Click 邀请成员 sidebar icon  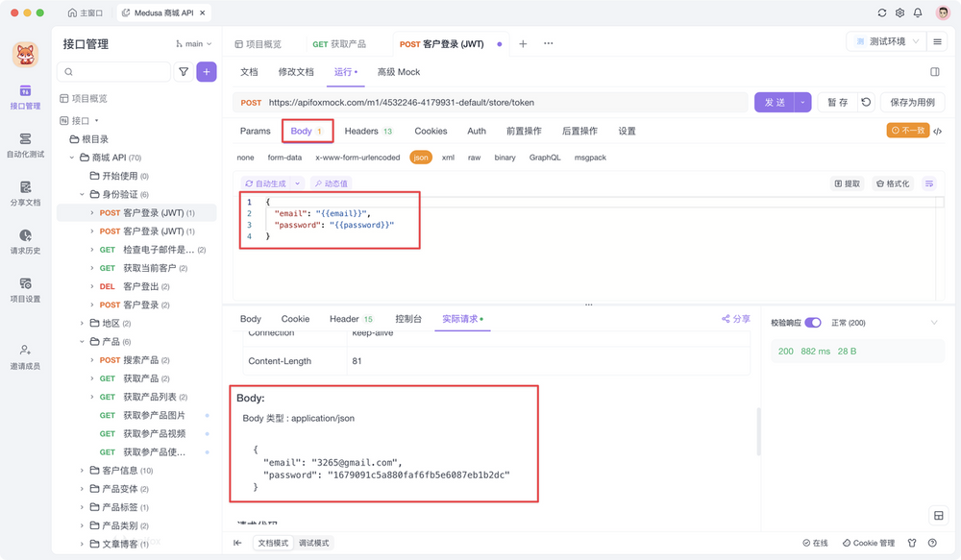tap(25, 353)
